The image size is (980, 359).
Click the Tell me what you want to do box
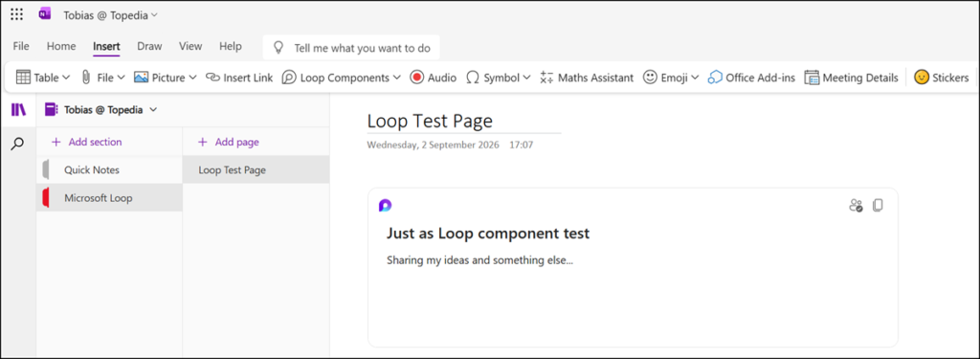pyautogui.click(x=350, y=48)
